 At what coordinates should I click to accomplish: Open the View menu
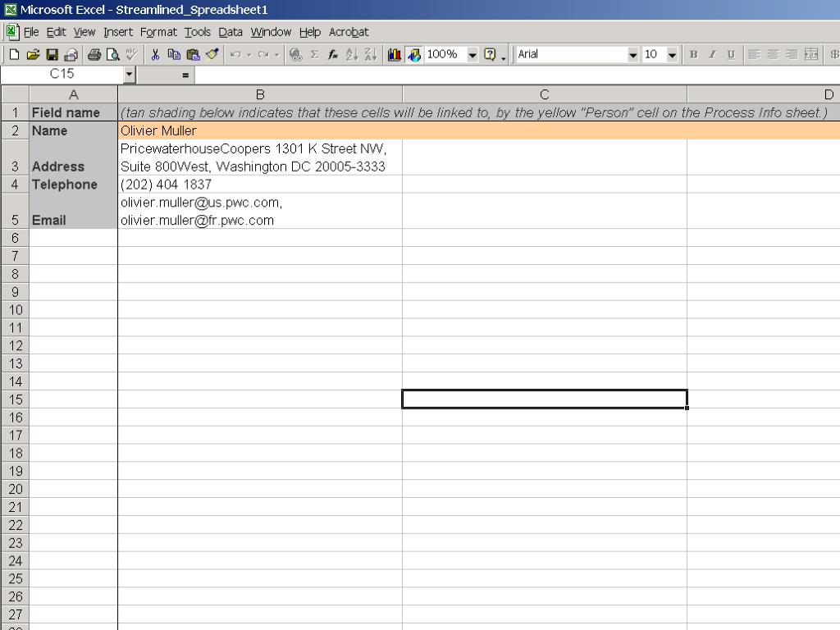84,32
